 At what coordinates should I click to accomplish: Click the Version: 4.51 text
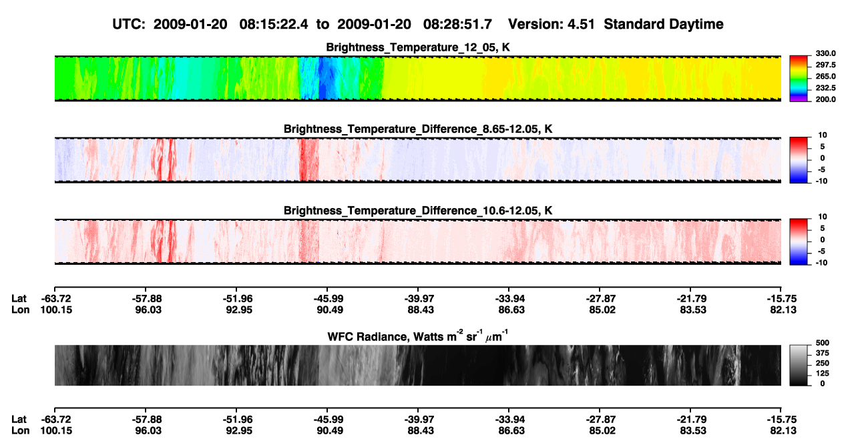coord(553,24)
